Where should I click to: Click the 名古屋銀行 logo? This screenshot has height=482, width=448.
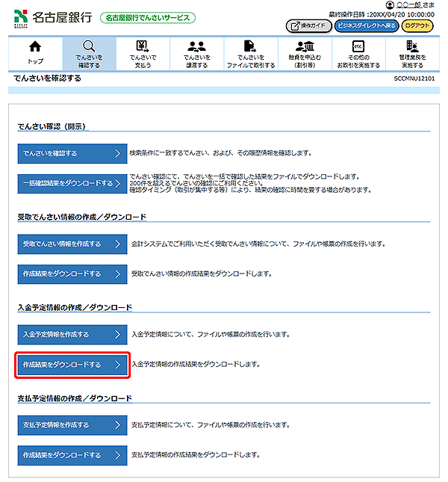(x=51, y=16)
